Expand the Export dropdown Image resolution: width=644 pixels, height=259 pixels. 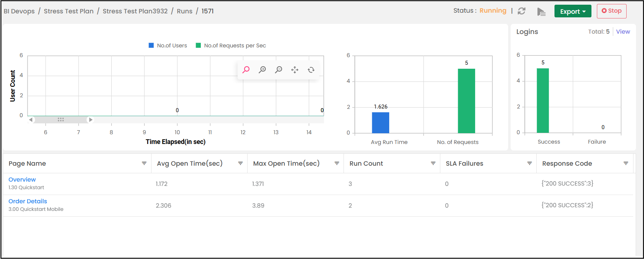pyautogui.click(x=573, y=11)
